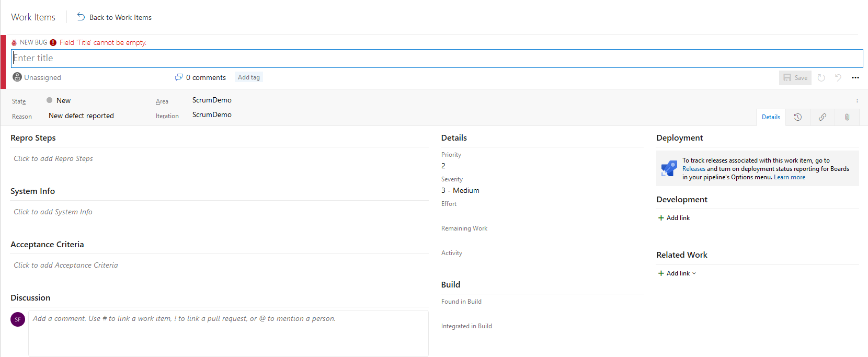This screenshot has height=357, width=868.
Task: Open the State dropdown showing New
Action: coord(63,100)
